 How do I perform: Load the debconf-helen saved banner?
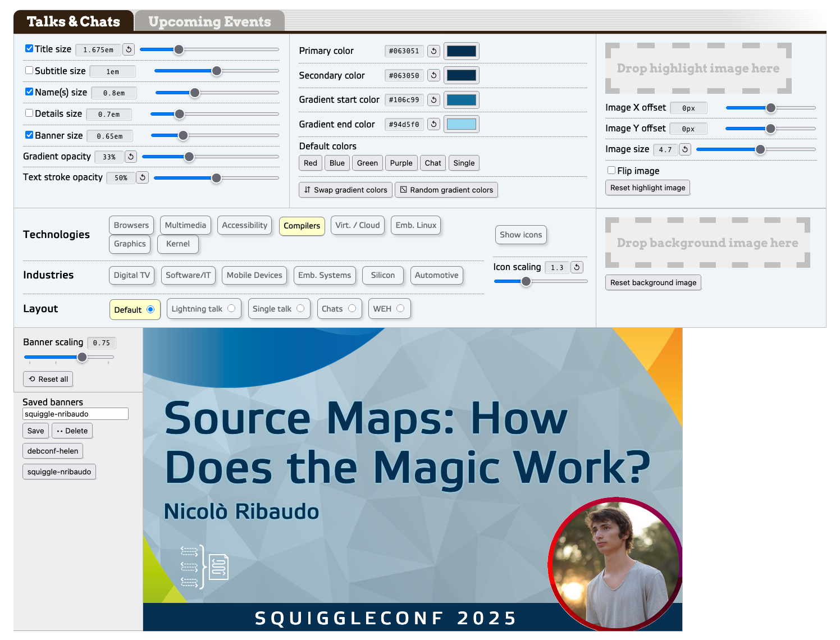[53, 451]
